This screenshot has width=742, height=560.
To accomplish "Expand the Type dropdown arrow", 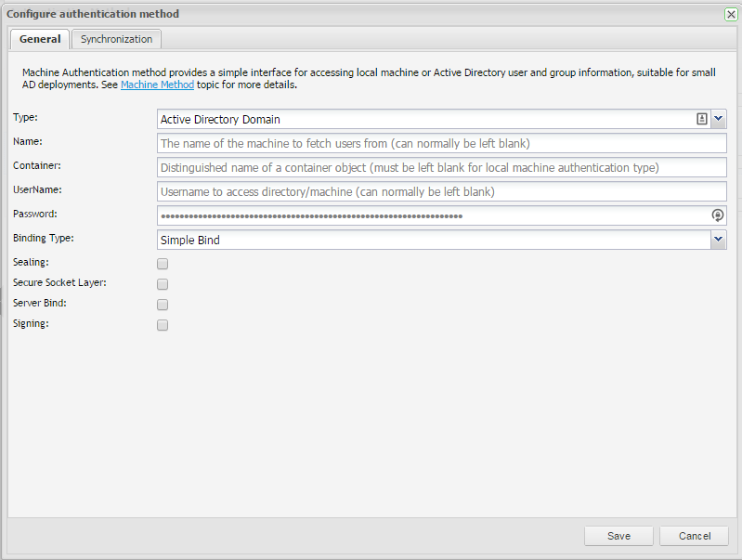I will pyautogui.click(x=719, y=119).
